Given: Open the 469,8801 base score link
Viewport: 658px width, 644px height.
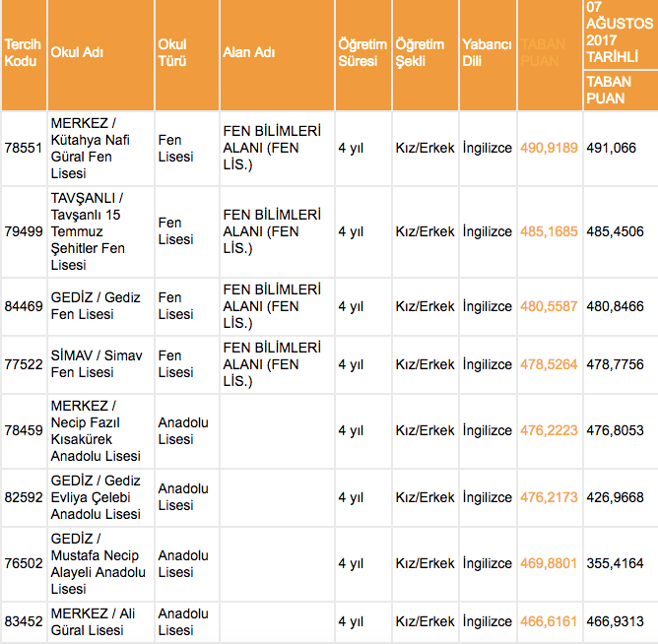Looking at the screenshot, I should [549, 563].
